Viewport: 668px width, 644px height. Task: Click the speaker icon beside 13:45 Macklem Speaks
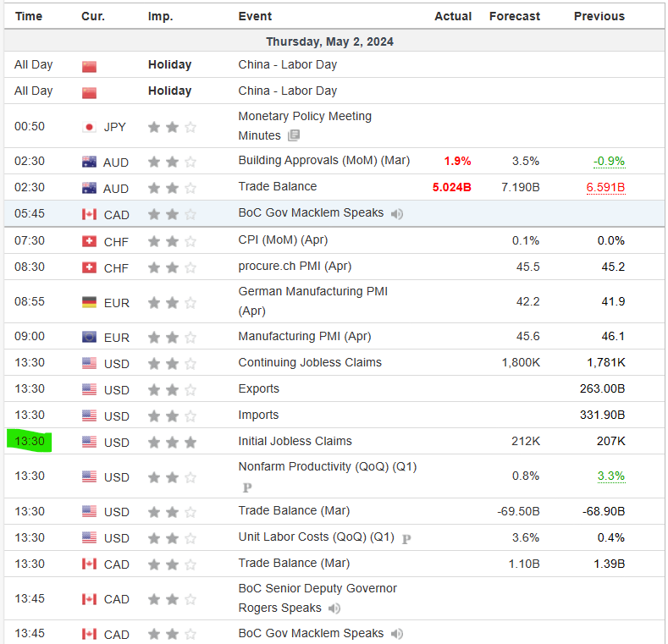[397, 634]
